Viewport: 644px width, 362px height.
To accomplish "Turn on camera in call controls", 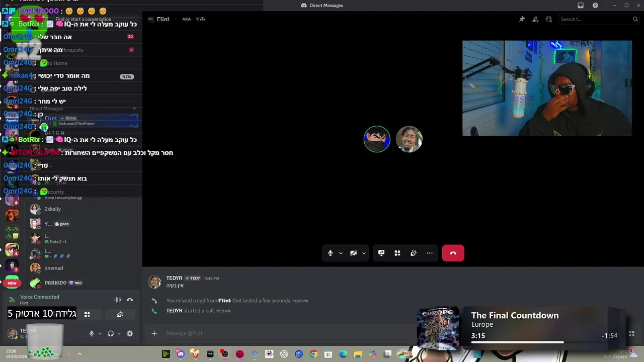I will click(x=353, y=253).
